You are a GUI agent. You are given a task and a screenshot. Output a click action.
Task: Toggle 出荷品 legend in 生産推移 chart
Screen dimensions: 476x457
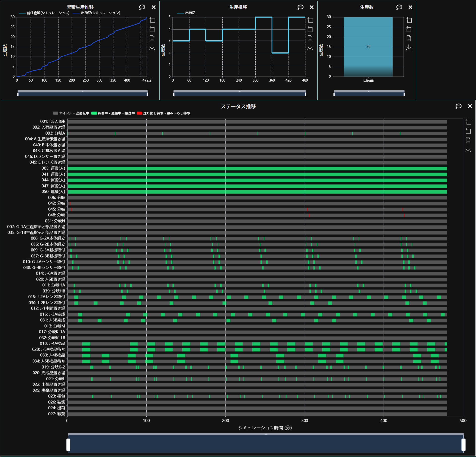point(186,13)
